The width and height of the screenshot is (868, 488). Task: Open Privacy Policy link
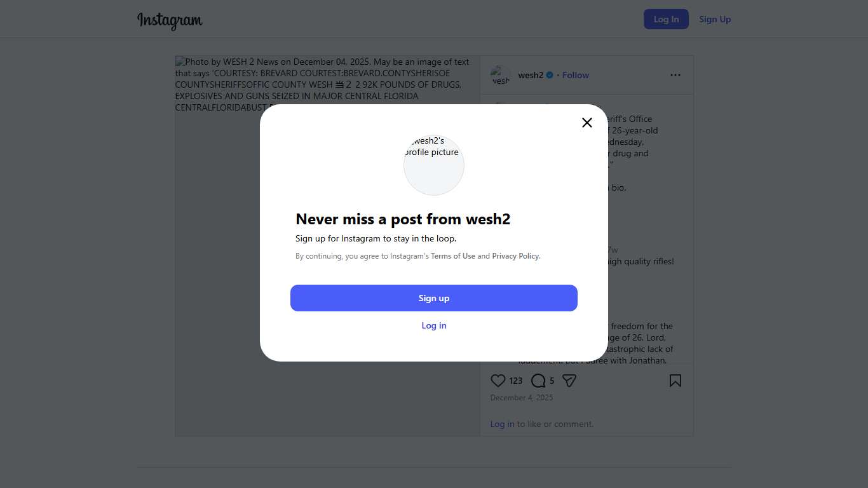pyautogui.click(x=515, y=256)
